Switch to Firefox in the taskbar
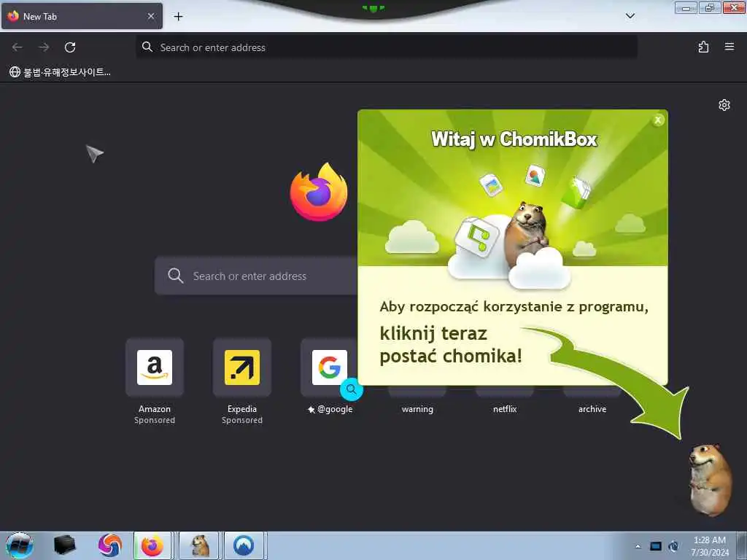 (152, 545)
